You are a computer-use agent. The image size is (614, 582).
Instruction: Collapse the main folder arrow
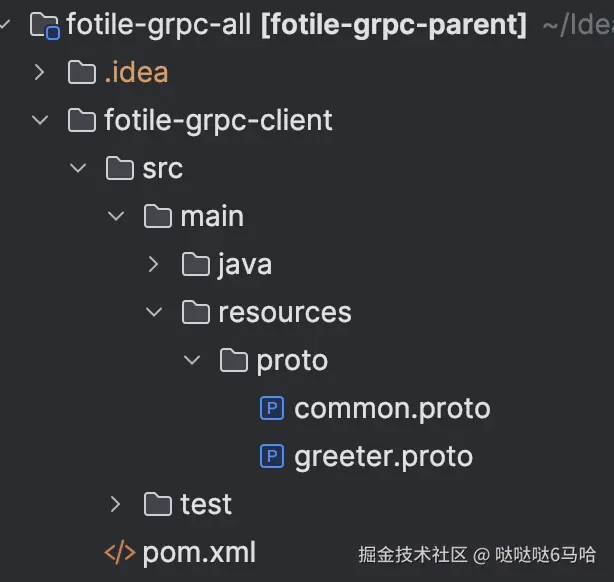pos(116,216)
